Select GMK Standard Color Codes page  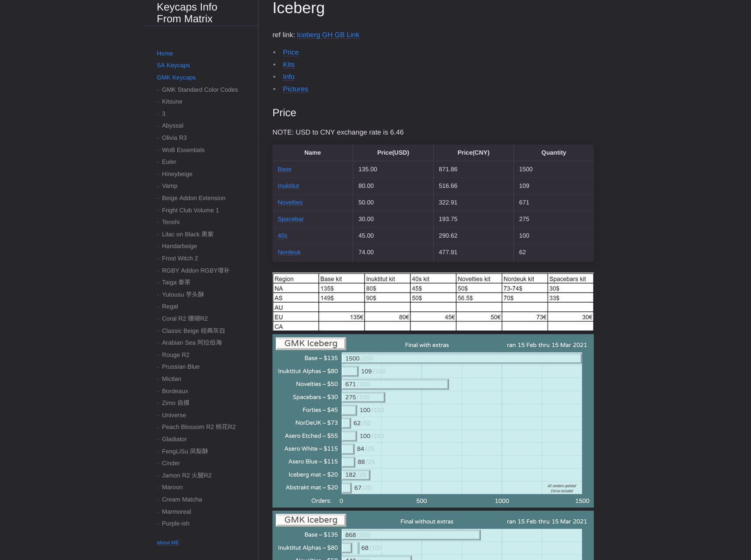pos(200,90)
